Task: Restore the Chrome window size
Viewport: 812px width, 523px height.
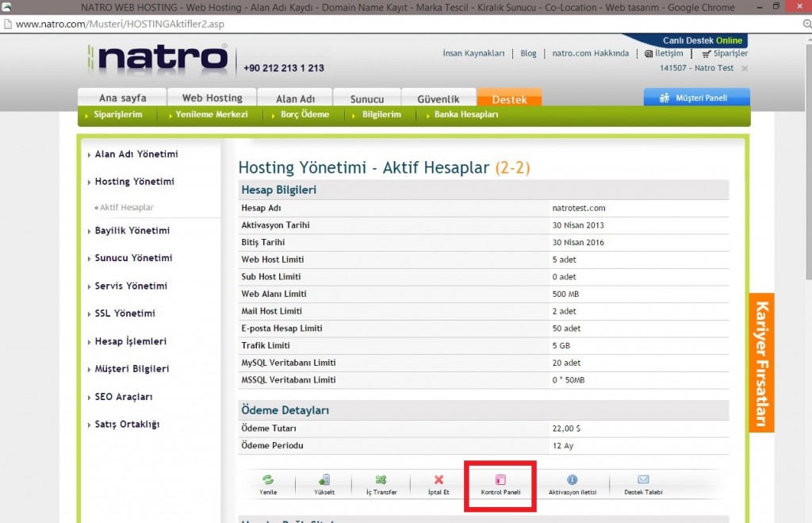Action: (776, 6)
